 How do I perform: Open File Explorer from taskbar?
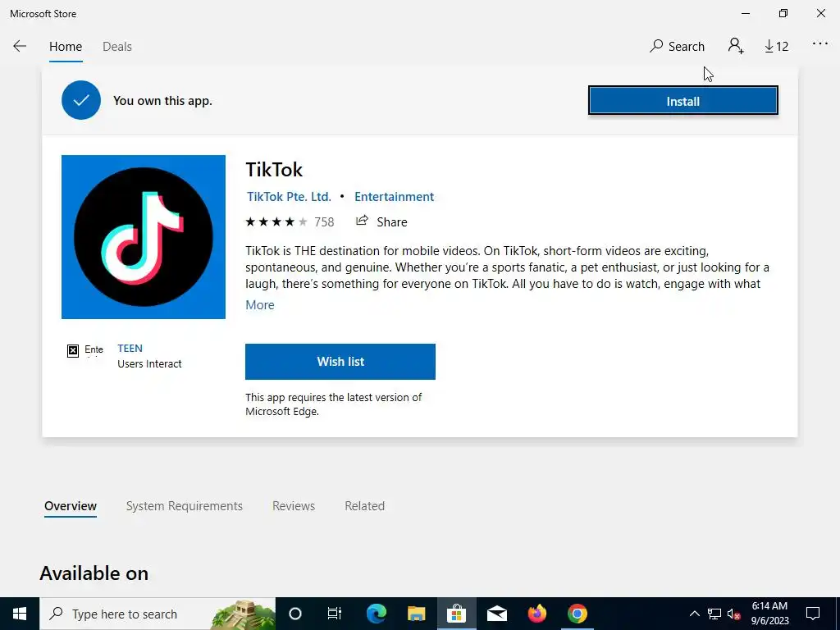(416, 614)
